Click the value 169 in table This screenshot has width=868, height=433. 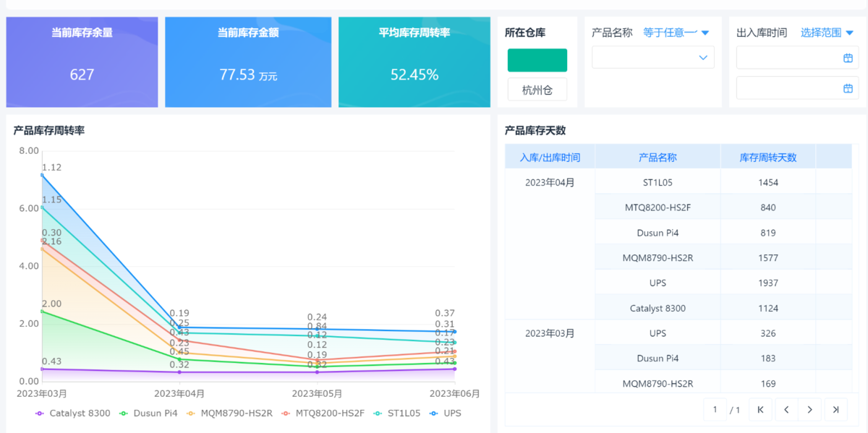768,383
